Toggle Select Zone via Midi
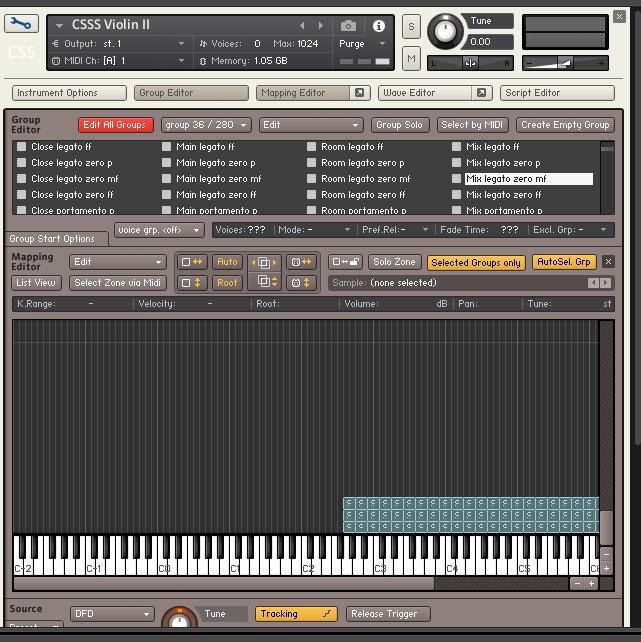Image resolution: width=641 pixels, height=642 pixels. (117, 283)
